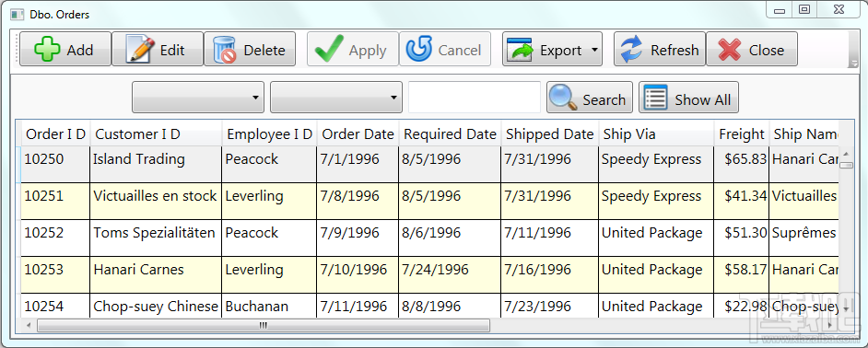Click the pencil Edit icon
The width and height of the screenshot is (868, 348).
139,49
